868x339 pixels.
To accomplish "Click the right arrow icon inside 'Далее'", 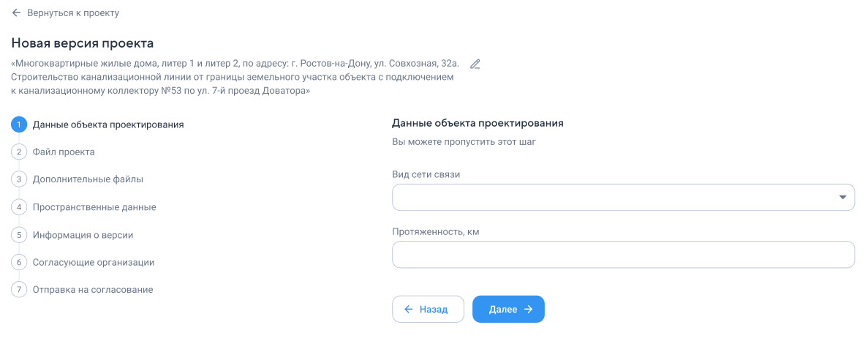I will pos(528,309).
